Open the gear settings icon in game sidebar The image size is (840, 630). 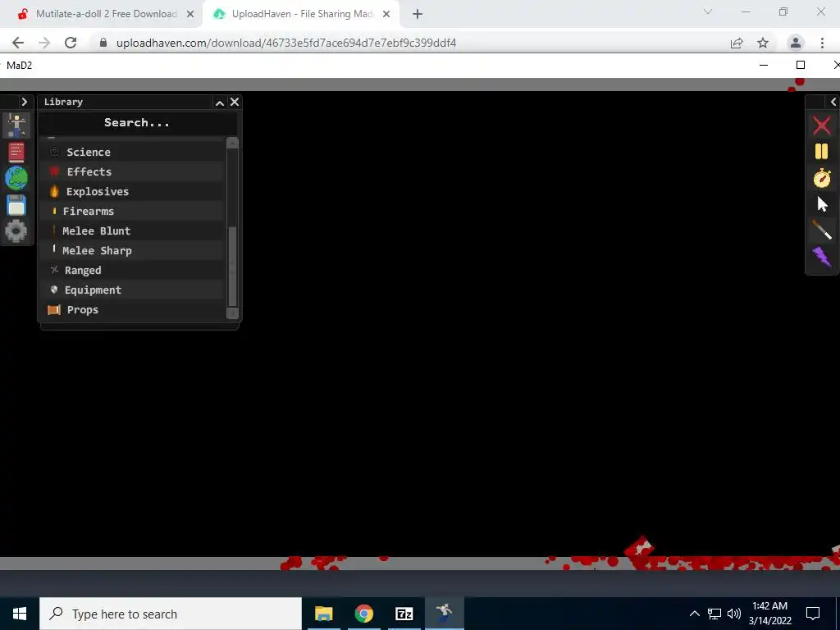coord(16,231)
